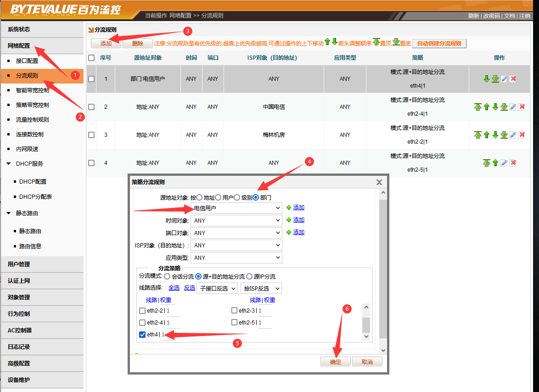This screenshot has width=539, height=392.
Task: Click the edit pencil for rule 4
Action: pyautogui.click(x=504, y=163)
